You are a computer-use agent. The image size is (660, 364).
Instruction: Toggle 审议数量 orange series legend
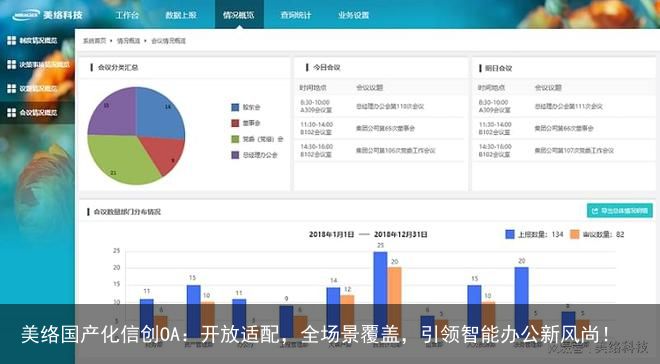tap(597, 234)
